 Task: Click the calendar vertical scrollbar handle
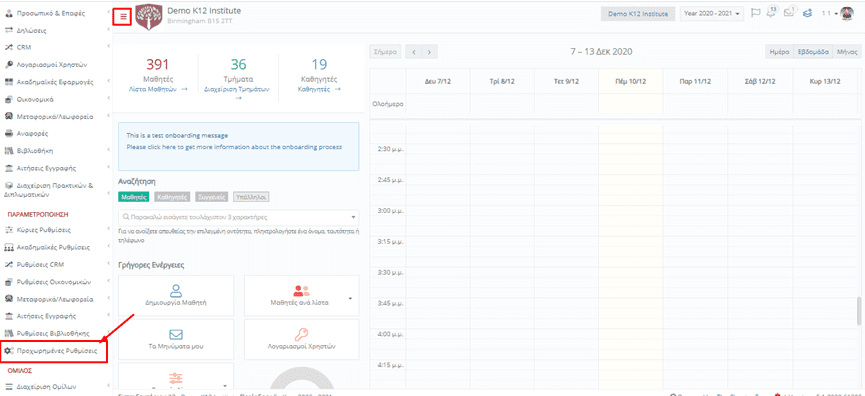858,311
